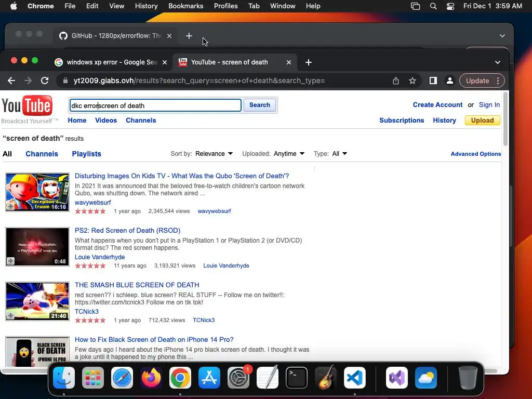This screenshot has height=399, width=532.
Task: Open Spotlight search in the menu bar
Action: (x=433, y=6)
